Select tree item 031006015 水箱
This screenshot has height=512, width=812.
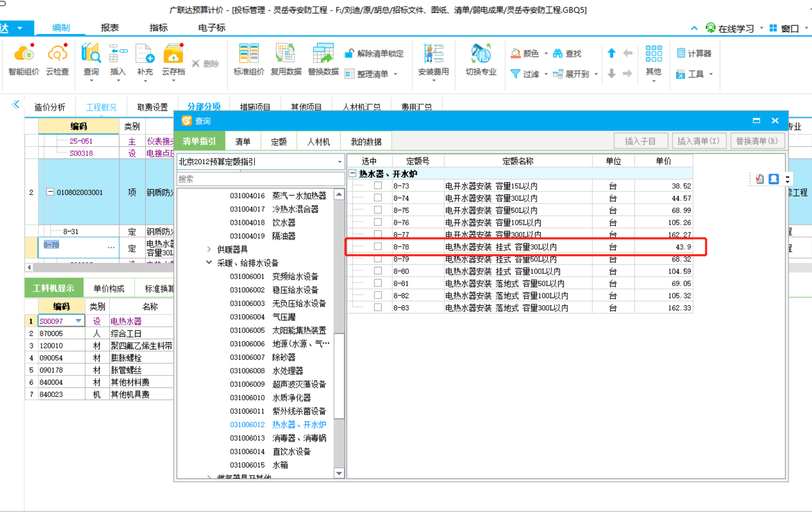tap(259, 465)
